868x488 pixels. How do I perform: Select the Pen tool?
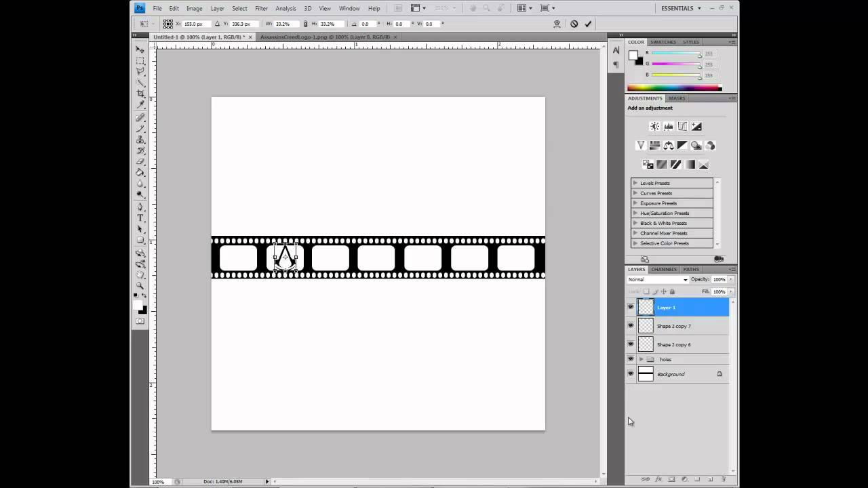click(x=140, y=207)
